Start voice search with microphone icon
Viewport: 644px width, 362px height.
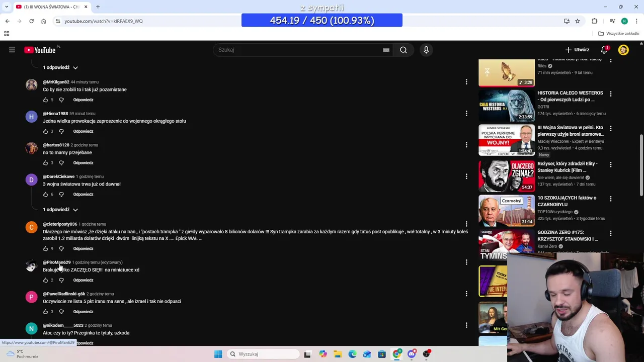[x=426, y=50]
